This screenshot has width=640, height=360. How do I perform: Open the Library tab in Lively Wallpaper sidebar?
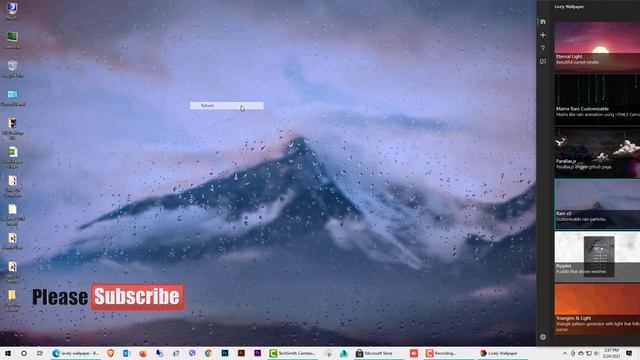[x=543, y=22]
